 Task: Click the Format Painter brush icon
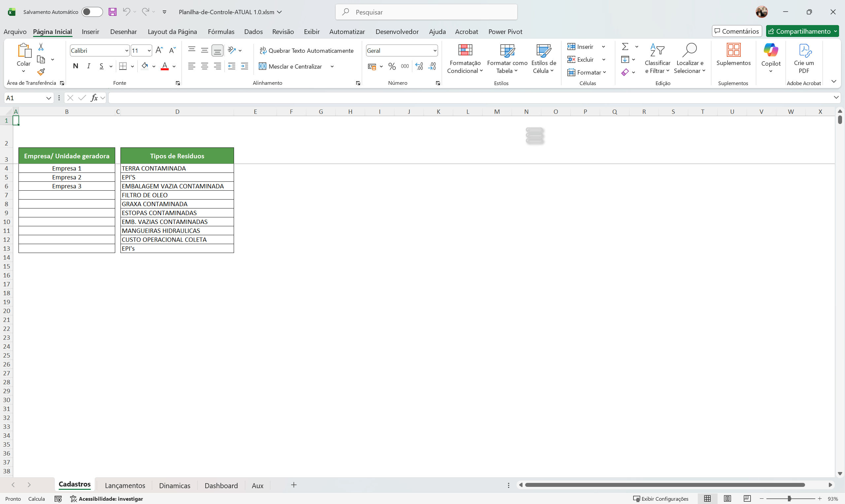(x=41, y=72)
